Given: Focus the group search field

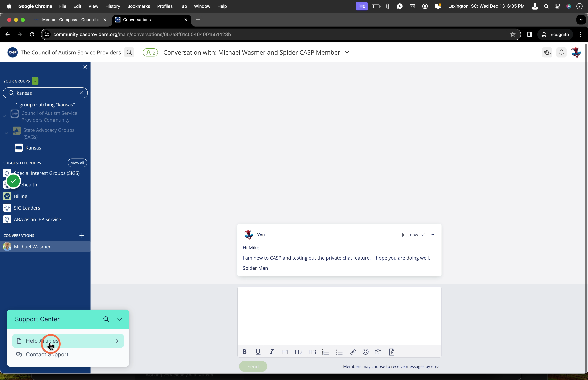Looking at the screenshot, I should (45, 93).
